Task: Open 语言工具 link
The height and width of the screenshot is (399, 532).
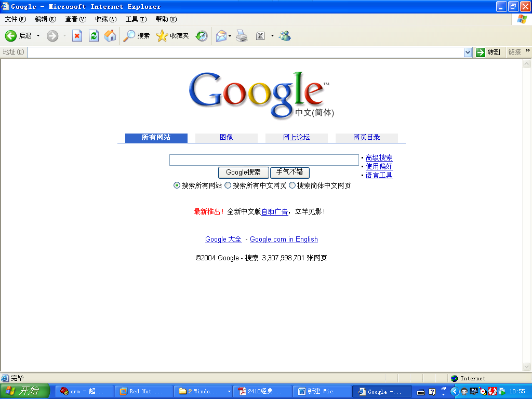Action: click(x=379, y=176)
